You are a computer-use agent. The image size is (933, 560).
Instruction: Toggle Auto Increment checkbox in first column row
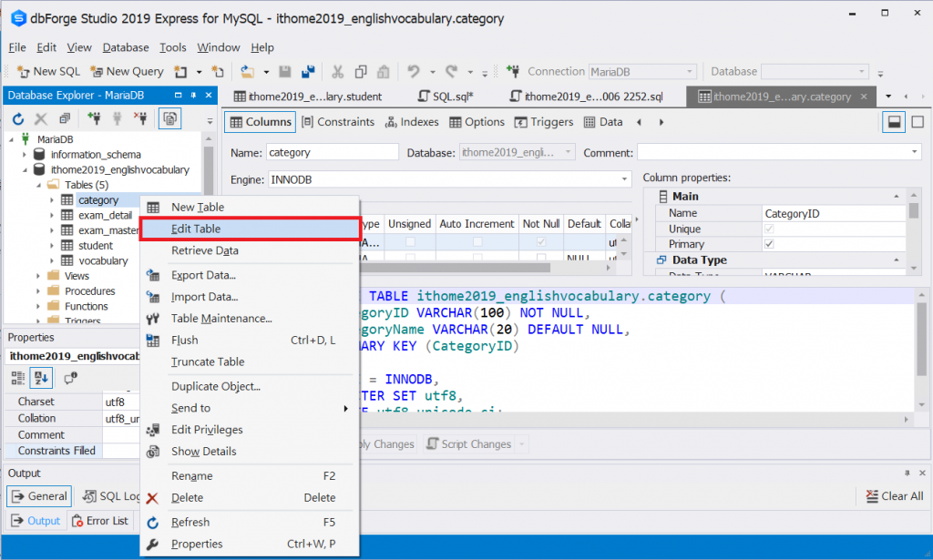click(477, 242)
